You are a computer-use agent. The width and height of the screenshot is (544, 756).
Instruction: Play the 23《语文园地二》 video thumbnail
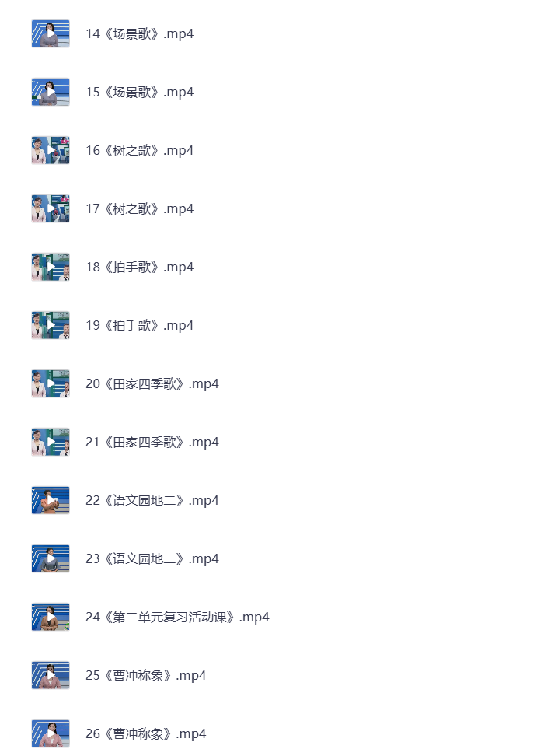coord(51,558)
